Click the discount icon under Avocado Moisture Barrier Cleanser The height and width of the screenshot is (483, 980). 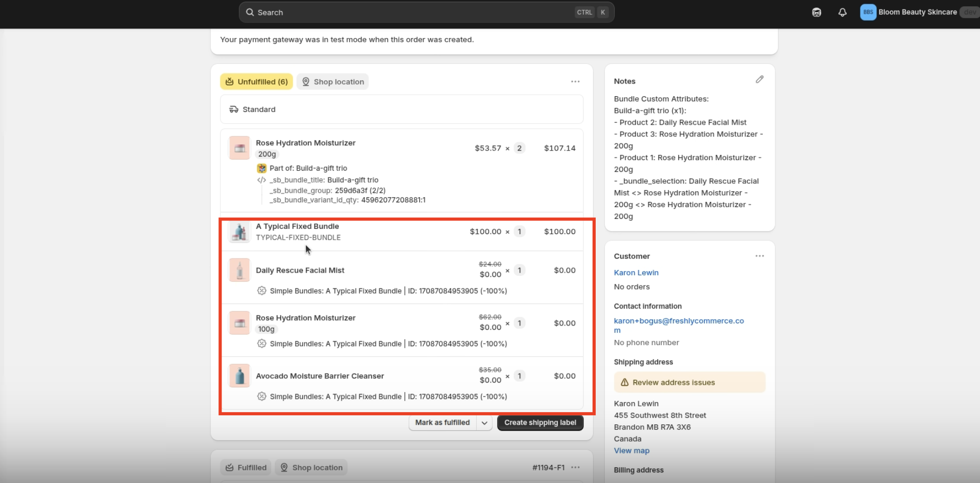tap(262, 396)
